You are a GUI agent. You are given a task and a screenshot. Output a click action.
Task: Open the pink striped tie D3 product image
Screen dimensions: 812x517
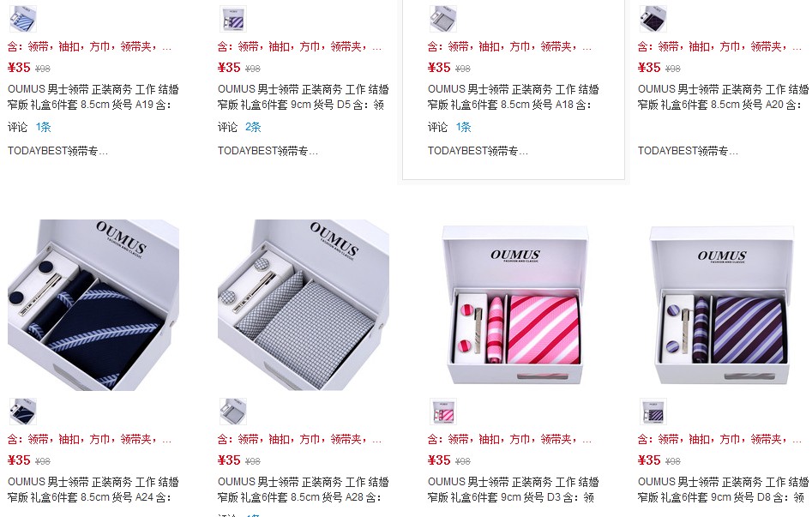(x=514, y=304)
